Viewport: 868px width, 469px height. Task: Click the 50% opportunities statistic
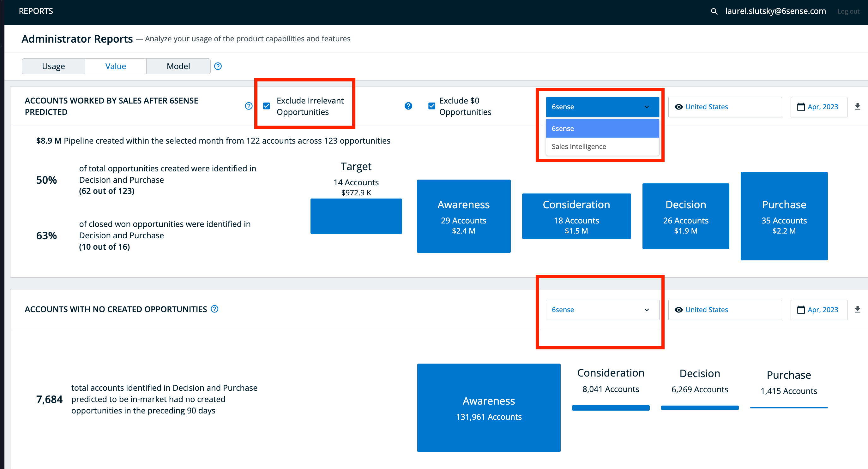click(x=46, y=180)
